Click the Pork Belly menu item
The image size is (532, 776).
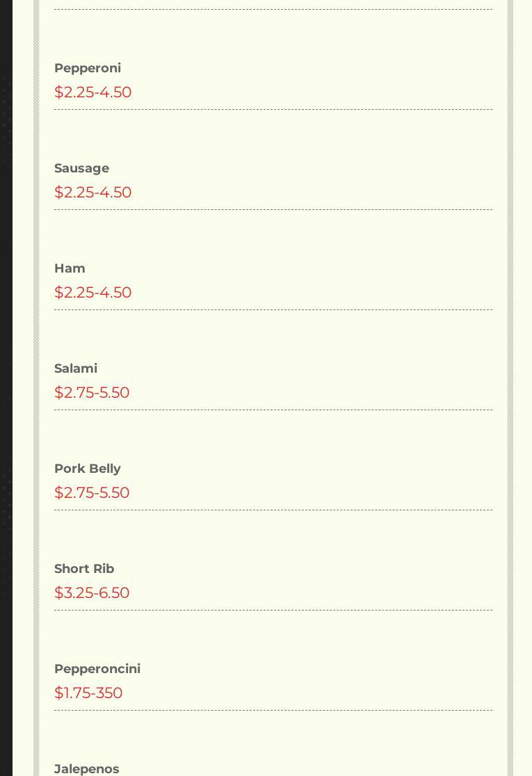(x=88, y=469)
